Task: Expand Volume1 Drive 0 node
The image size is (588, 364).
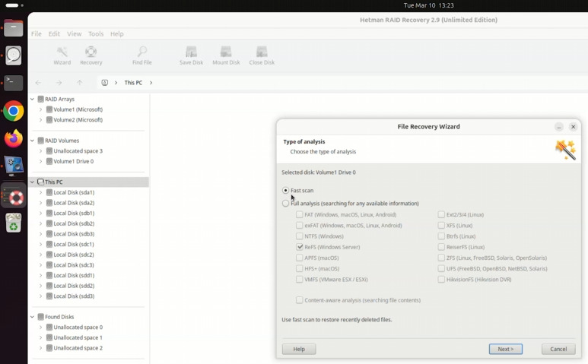Action: point(40,161)
